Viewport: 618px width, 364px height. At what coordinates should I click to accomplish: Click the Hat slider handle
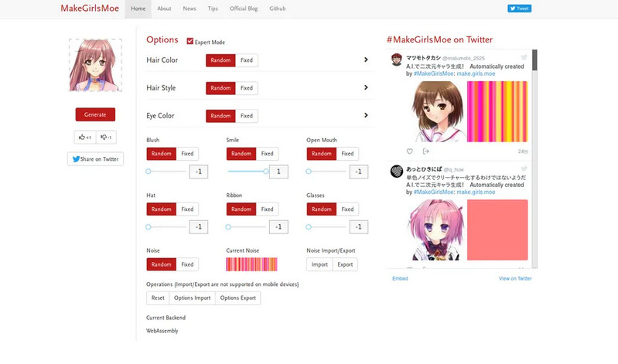coord(149,227)
